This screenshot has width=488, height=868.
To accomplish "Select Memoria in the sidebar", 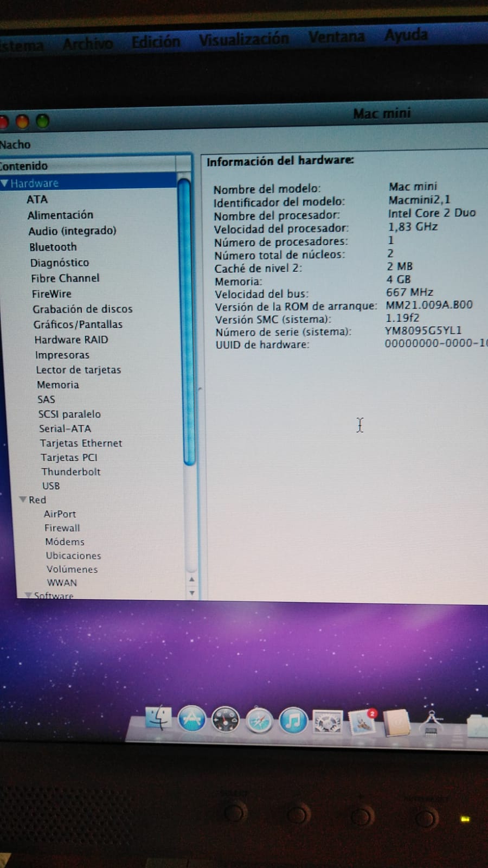I will (x=57, y=385).
